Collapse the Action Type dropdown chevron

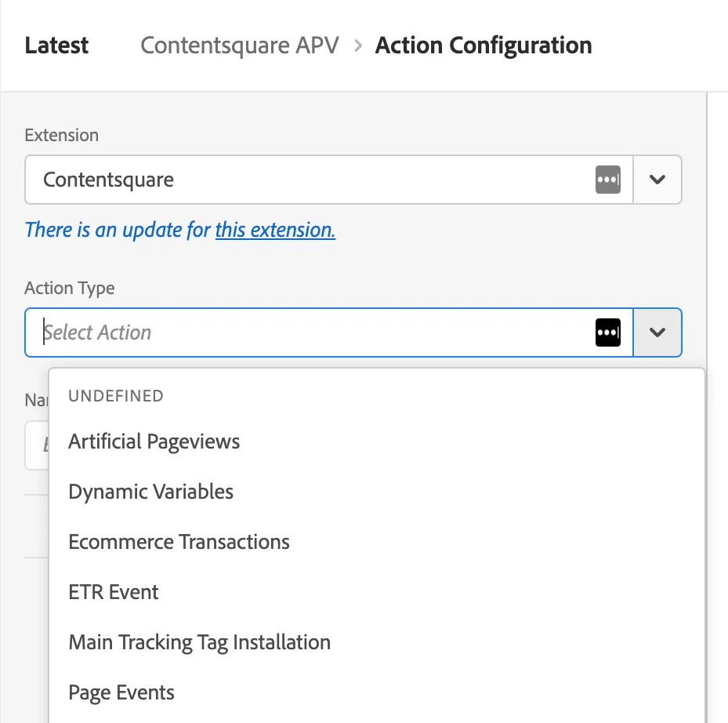click(657, 332)
